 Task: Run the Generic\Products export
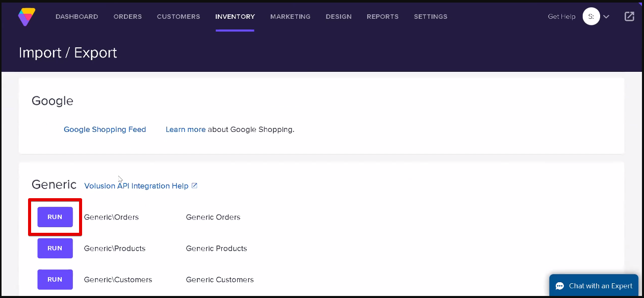point(55,249)
